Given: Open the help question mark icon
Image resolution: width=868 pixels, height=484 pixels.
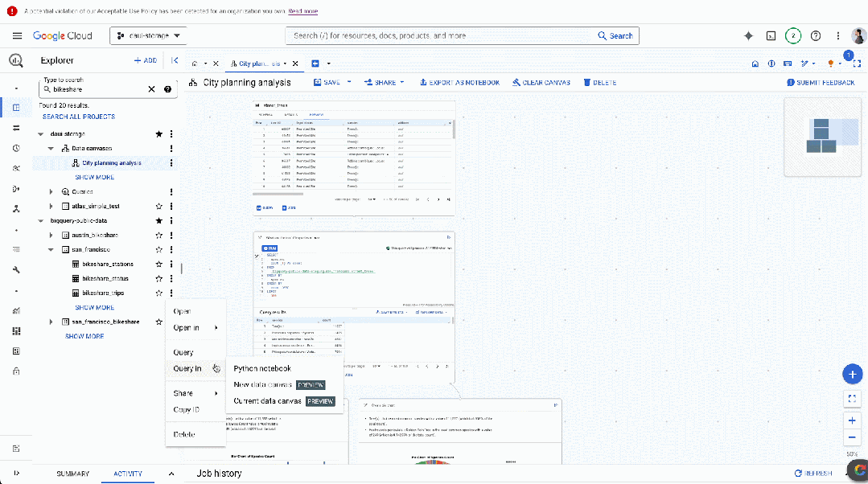Looking at the screenshot, I should click(x=816, y=36).
